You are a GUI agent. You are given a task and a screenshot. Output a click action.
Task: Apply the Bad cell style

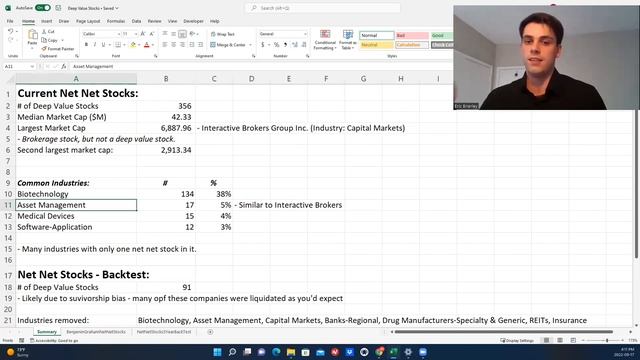tap(412, 36)
